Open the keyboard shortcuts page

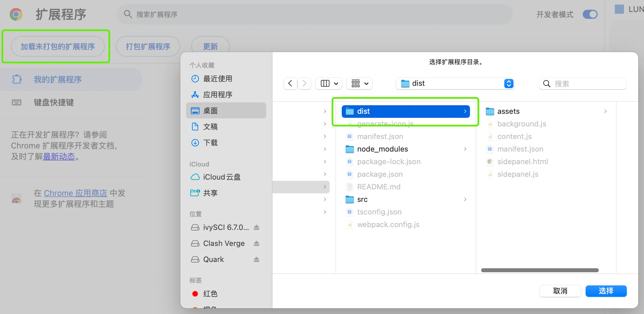tap(54, 102)
